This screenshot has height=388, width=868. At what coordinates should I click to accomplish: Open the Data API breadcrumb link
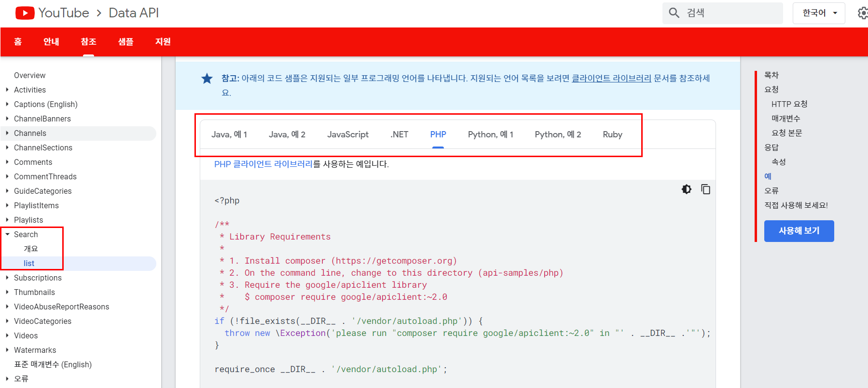tap(134, 13)
